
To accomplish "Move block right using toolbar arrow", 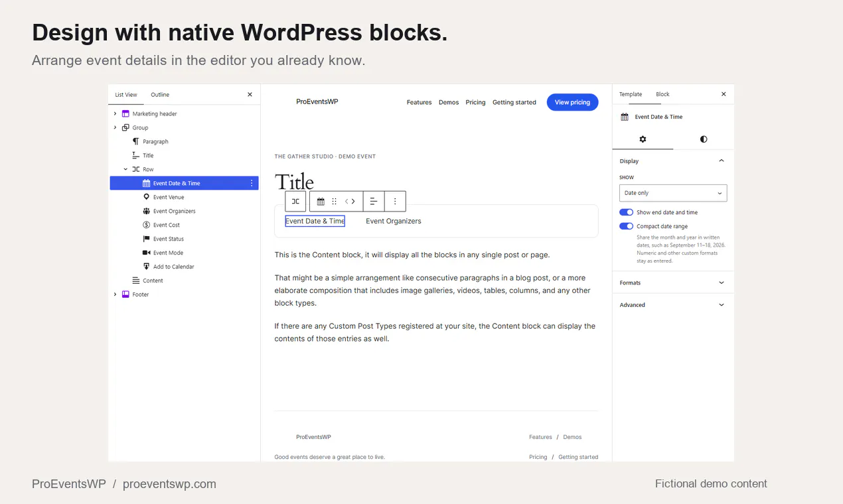I will pyautogui.click(x=354, y=202).
